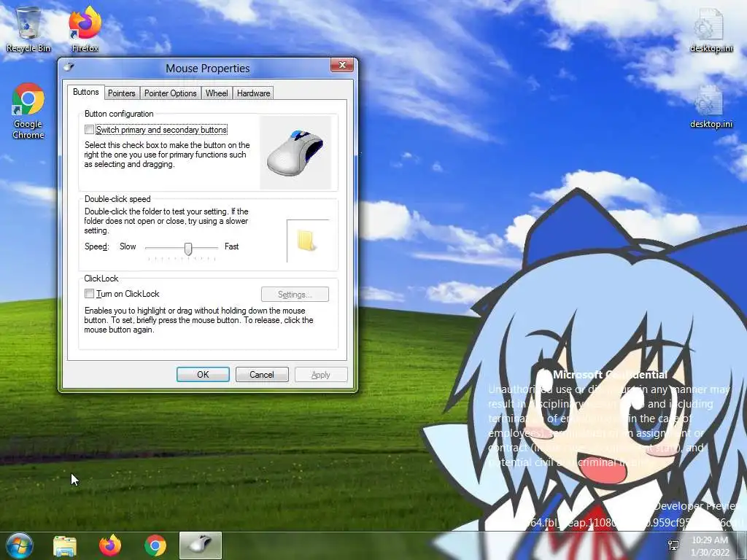Click the Show desktop strip at the taskbar's end
Screen dimensions: 747x560
[x=742, y=545]
